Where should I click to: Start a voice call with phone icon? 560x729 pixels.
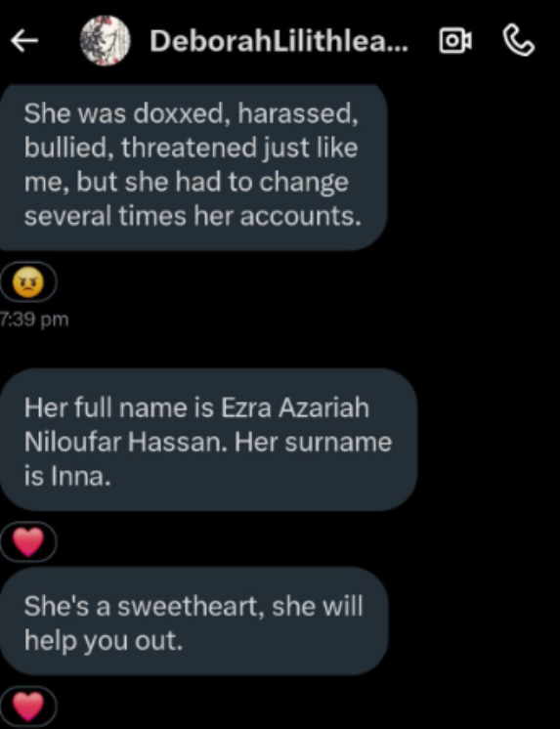[519, 41]
